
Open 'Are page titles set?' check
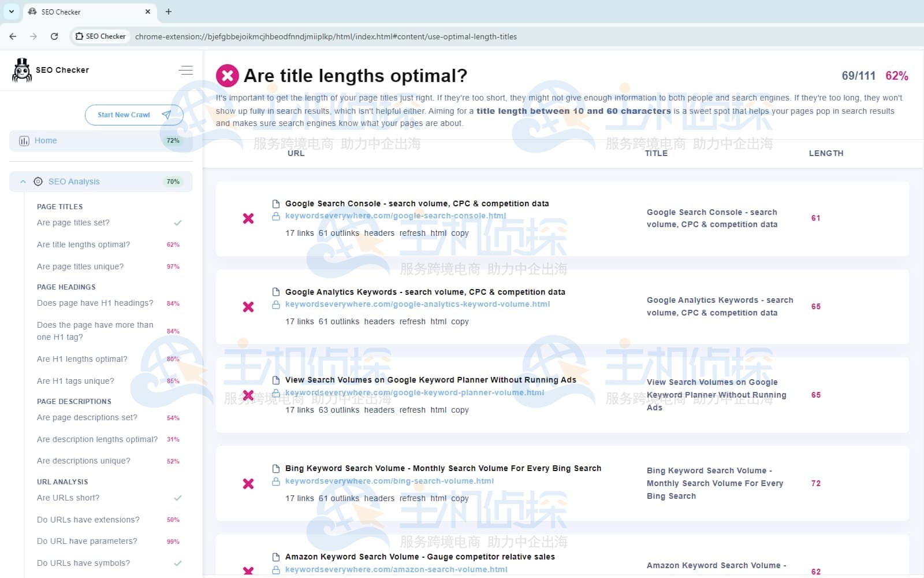(x=73, y=223)
